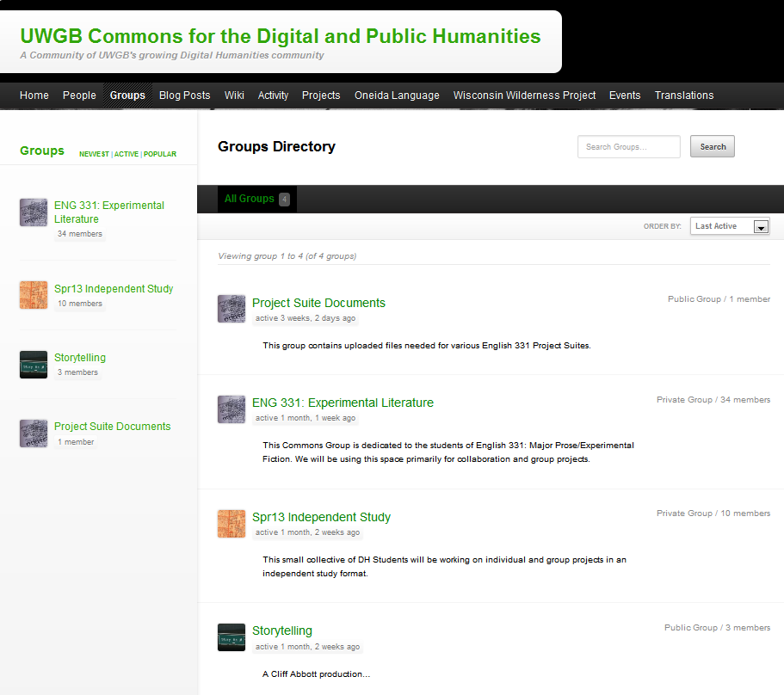Image resolution: width=784 pixels, height=695 pixels.
Task: Click the Groups Directory heading
Action: coord(276,146)
